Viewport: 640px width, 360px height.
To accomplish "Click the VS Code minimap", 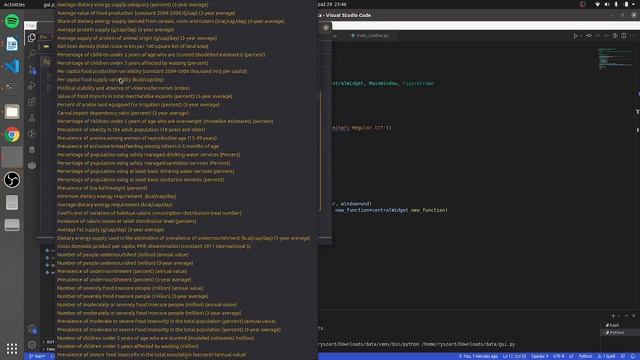I will pyautogui.click(x=615, y=59).
